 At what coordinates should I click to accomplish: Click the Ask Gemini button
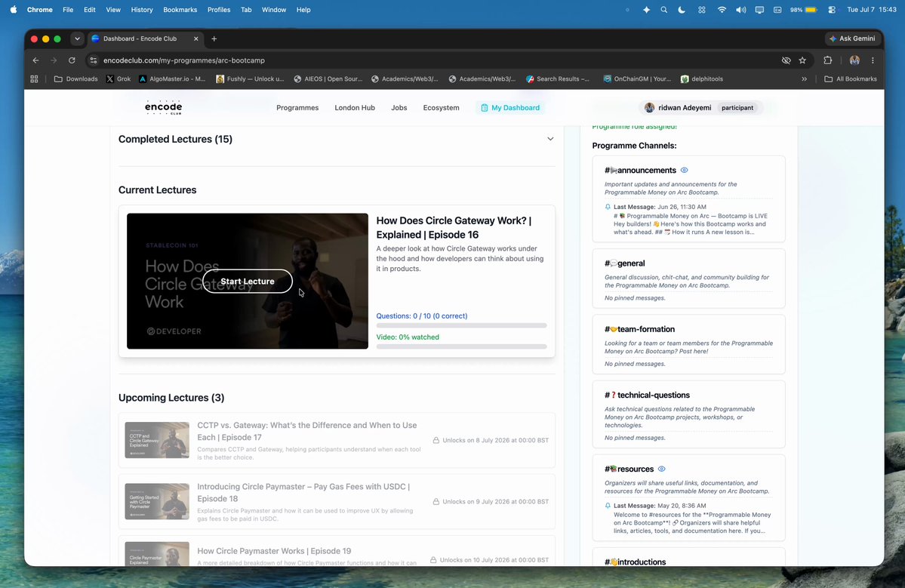(x=852, y=38)
